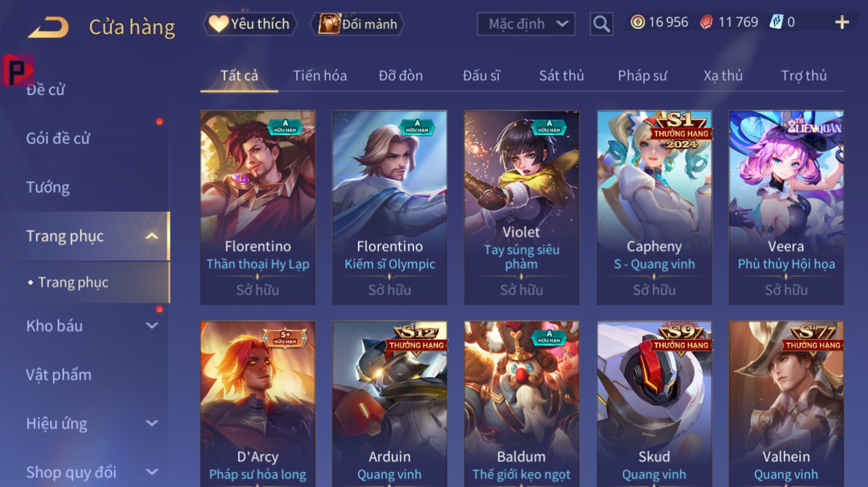Click the gold coin currency icon
The width and height of the screenshot is (868, 487).
tap(637, 22)
